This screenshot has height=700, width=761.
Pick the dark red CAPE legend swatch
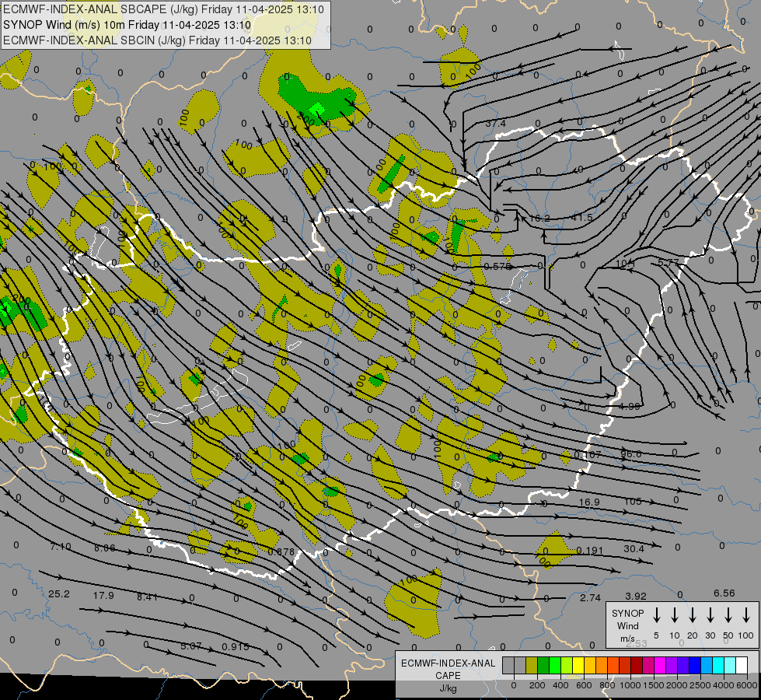point(637,665)
